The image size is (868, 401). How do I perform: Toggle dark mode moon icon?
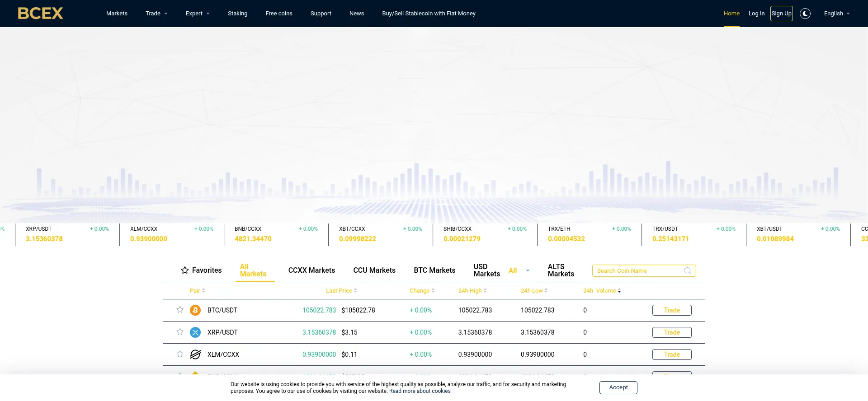point(805,14)
